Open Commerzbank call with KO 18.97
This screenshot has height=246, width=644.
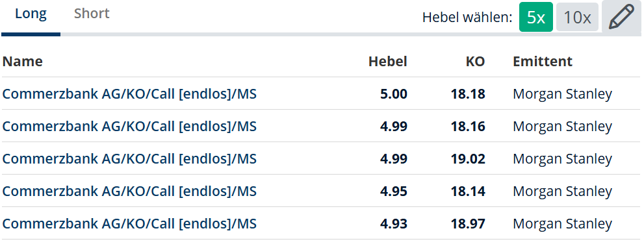129,223
